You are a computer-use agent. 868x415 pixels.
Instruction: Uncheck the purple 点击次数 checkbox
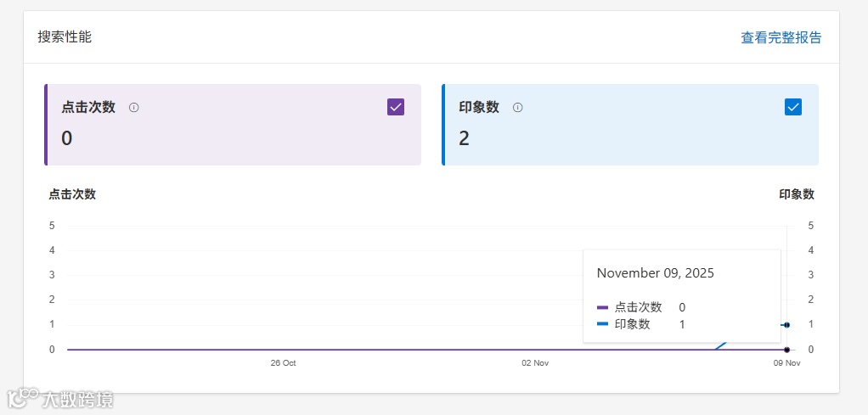[x=396, y=107]
